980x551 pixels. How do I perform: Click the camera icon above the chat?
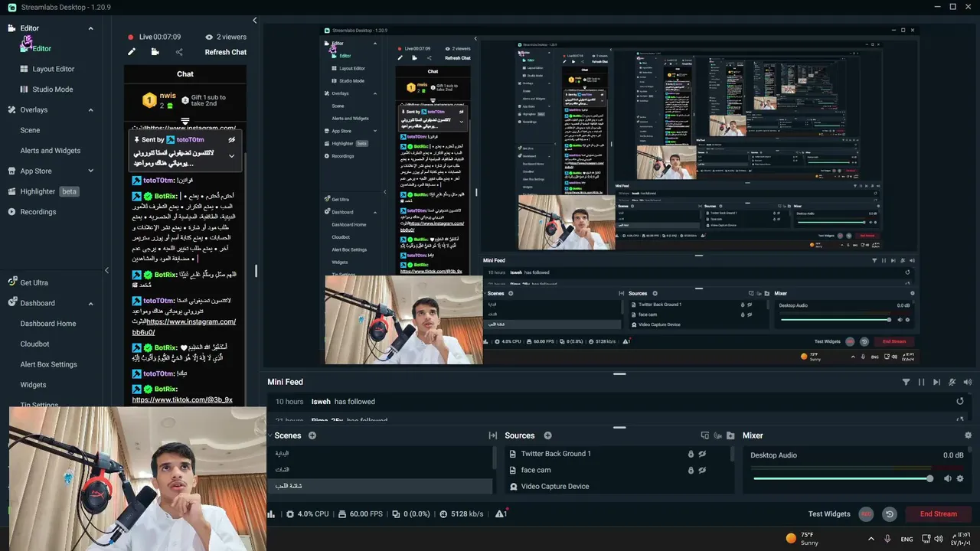point(155,52)
